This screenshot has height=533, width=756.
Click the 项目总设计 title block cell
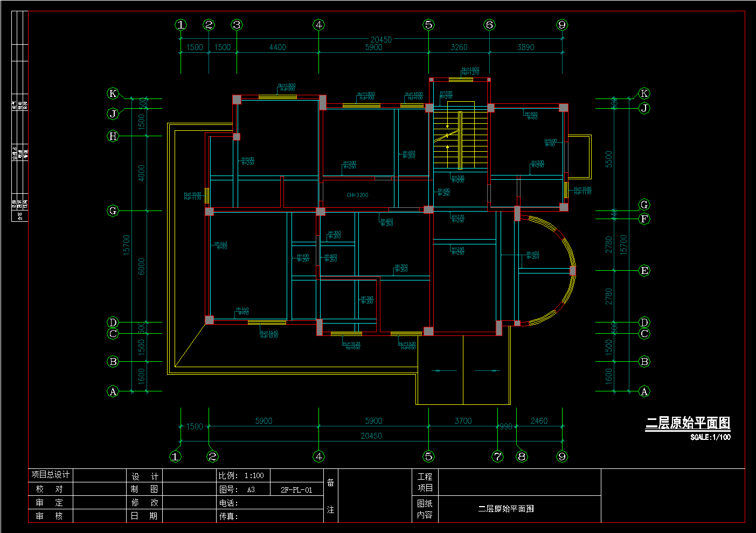[x=50, y=475]
